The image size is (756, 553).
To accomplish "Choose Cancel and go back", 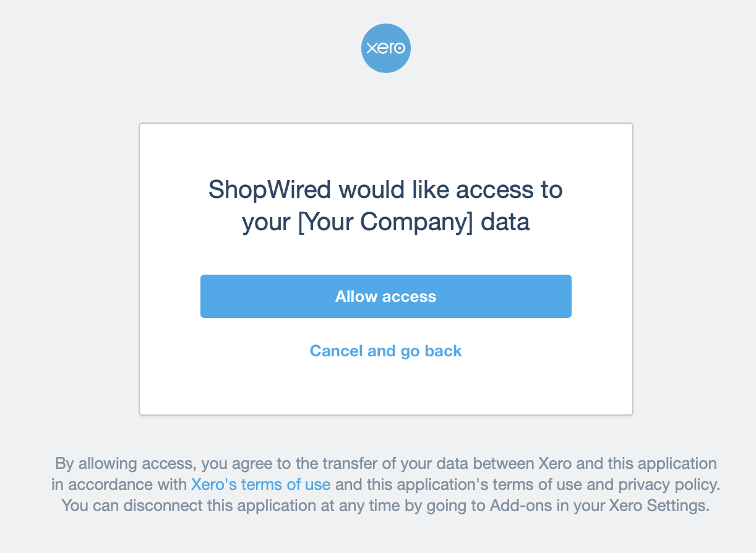I will pyautogui.click(x=386, y=351).
